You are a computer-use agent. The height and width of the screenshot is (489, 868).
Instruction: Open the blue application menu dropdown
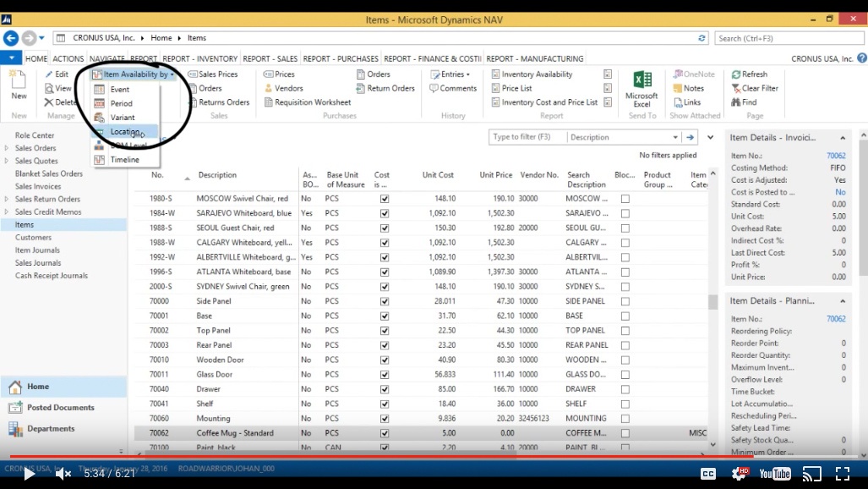(x=11, y=58)
